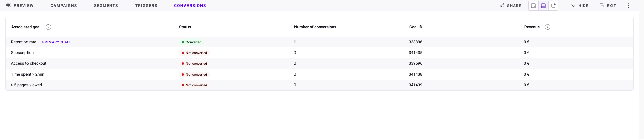Screen dimensions: 644x139
Task: Open the Campaigns tab
Action: click(64, 6)
